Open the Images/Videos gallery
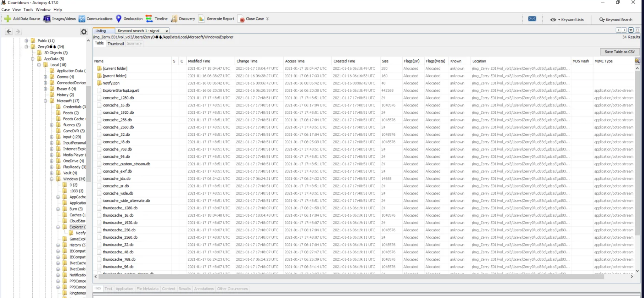644x298 pixels. (59, 19)
